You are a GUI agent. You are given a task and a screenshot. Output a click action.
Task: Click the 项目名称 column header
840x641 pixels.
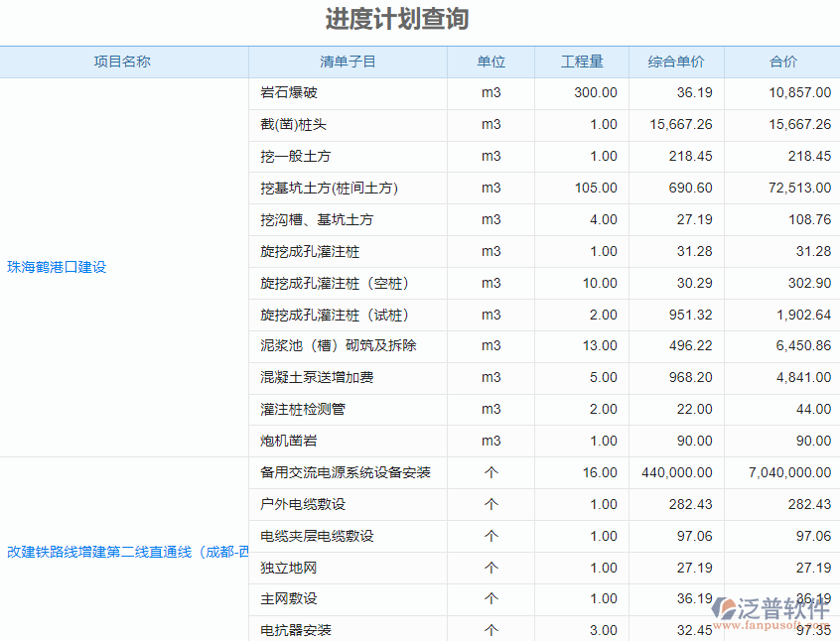tap(123, 61)
